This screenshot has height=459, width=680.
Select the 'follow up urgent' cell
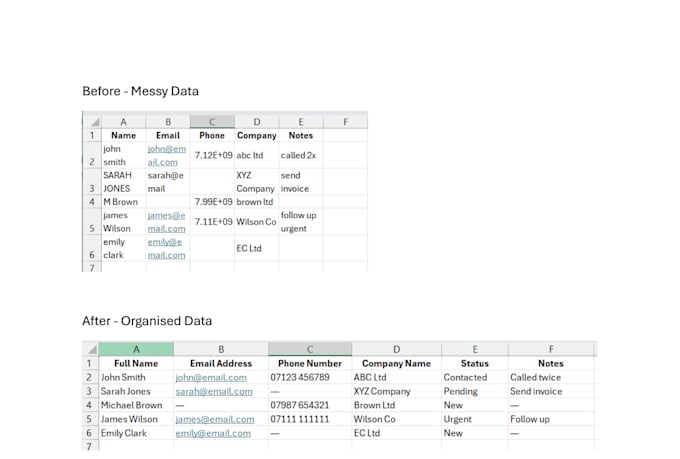301,222
